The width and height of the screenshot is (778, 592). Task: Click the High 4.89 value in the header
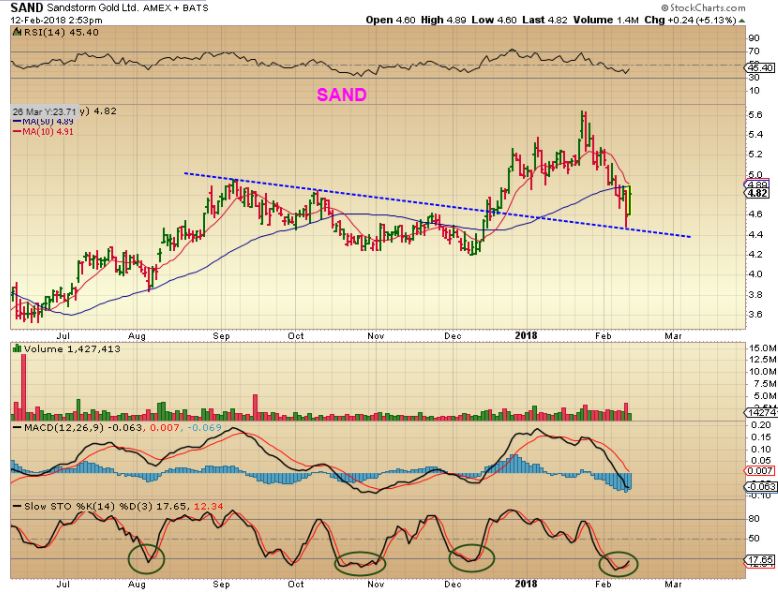click(443, 20)
